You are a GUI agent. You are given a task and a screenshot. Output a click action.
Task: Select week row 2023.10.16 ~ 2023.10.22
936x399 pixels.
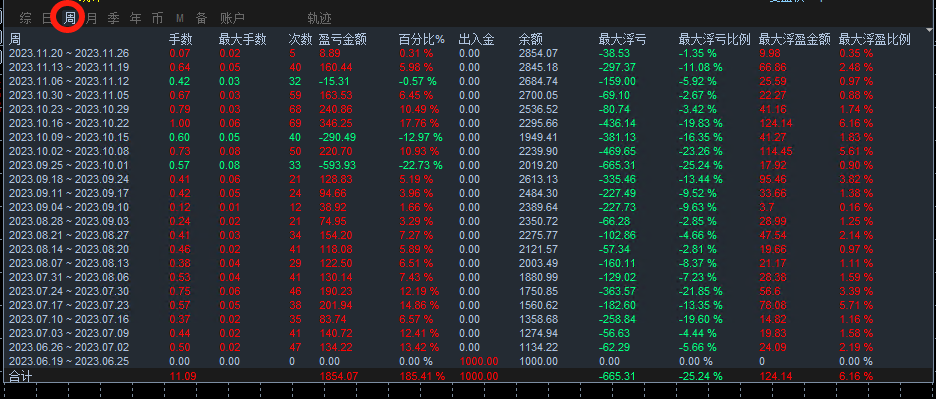[468, 123]
